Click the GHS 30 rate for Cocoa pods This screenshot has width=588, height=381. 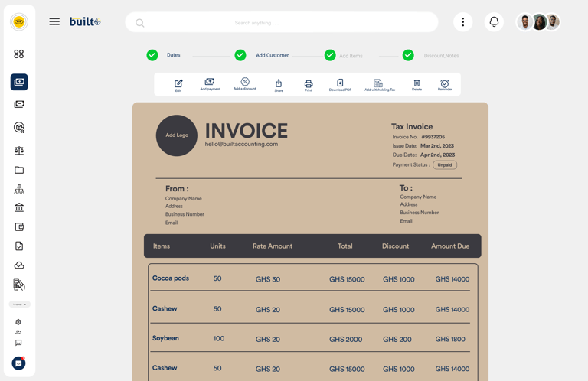click(x=268, y=279)
